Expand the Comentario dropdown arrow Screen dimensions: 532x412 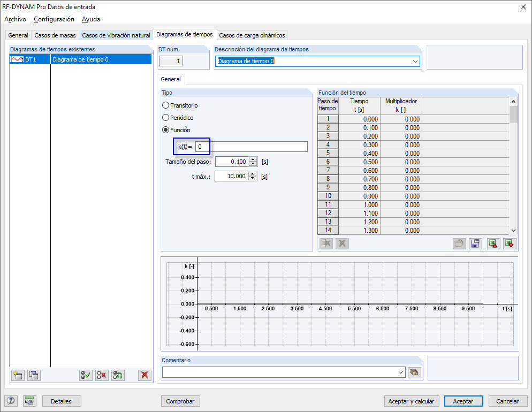[x=401, y=372]
